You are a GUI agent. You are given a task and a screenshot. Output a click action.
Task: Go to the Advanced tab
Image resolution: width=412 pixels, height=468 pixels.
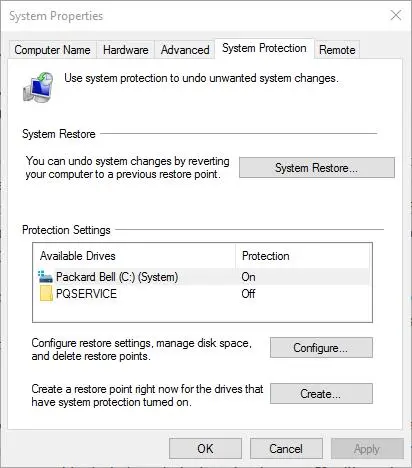[185, 50]
